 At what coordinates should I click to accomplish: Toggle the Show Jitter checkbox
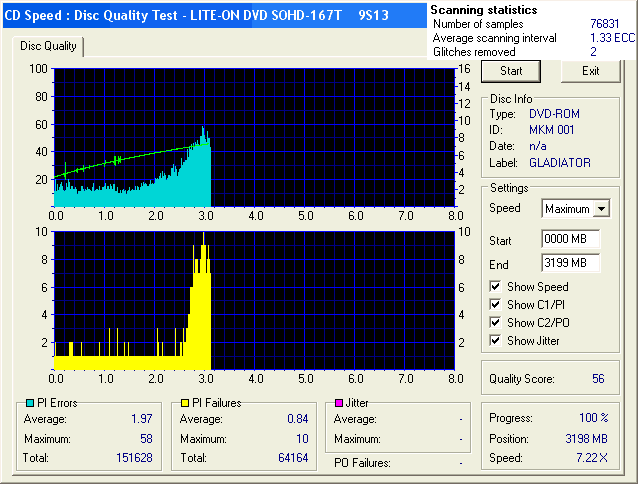[x=496, y=341]
